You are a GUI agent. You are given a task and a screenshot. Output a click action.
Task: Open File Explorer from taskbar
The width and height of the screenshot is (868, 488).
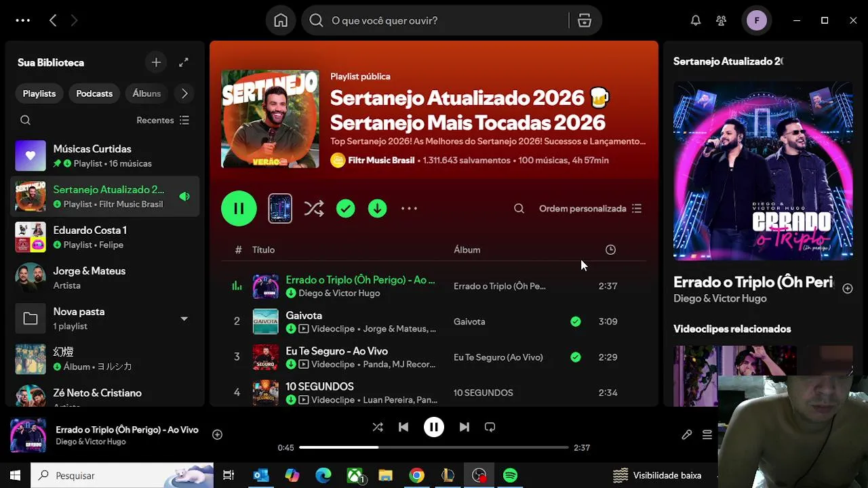[385, 476]
